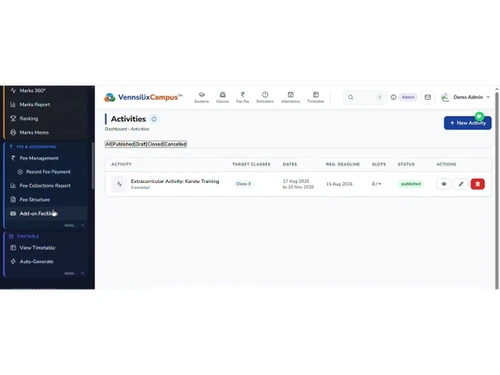
Task: Click the help icon next to Activities title
Action: [154, 119]
